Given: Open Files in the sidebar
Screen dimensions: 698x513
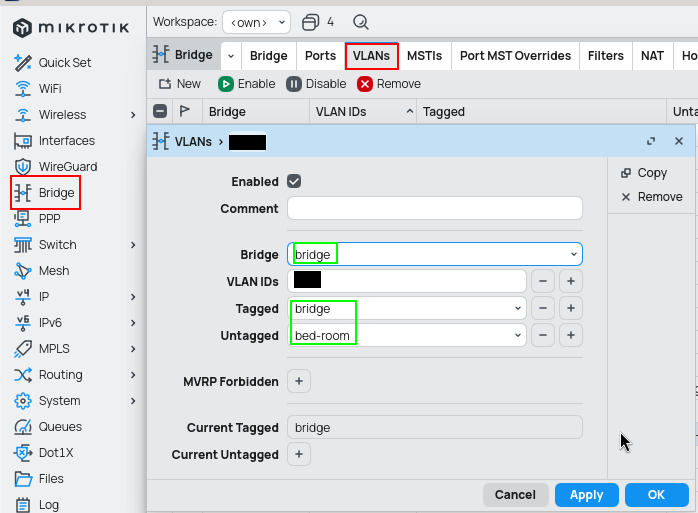Looking at the screenshot, I should point(39,478).
